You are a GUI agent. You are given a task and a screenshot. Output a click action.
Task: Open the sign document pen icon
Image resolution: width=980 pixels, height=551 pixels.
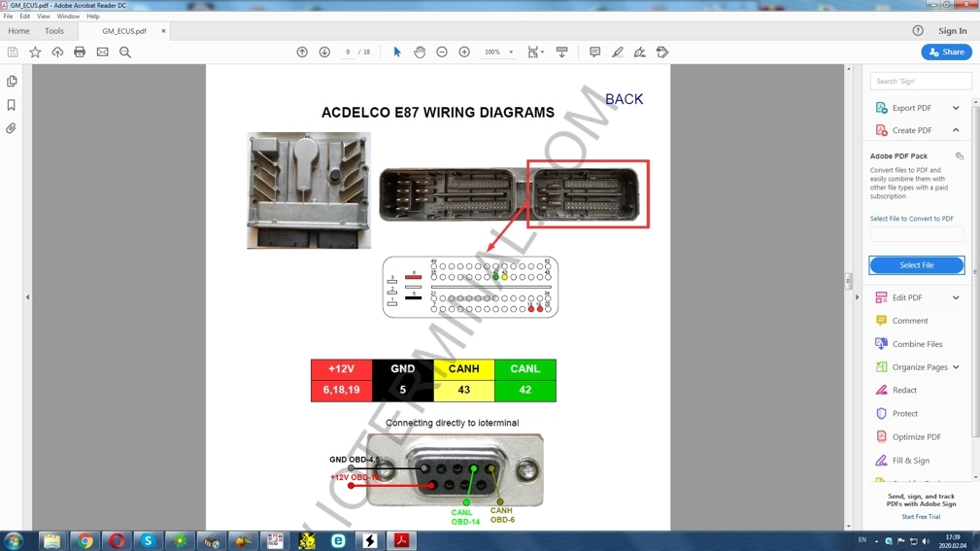click(x=640, y=52)
